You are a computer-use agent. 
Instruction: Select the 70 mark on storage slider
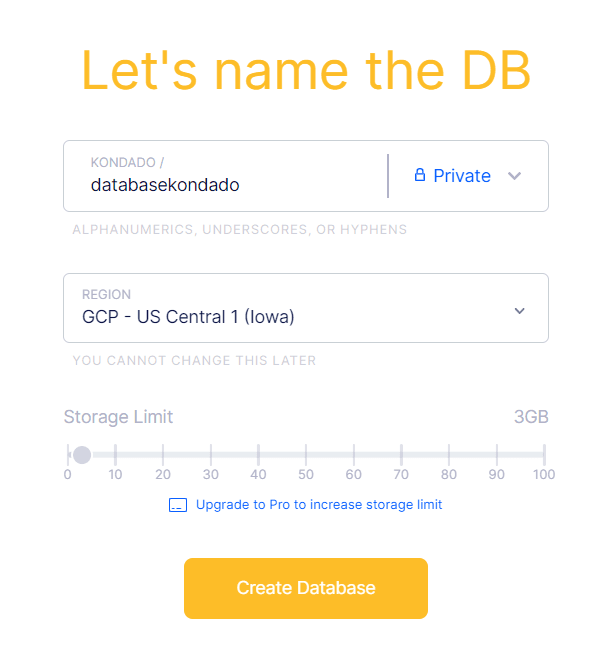[x=401, y=455]
